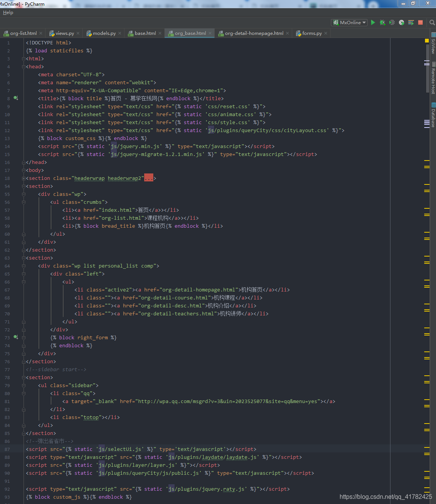The width and height of the screenshot is (436, 504).
Task: Collapse the ul crumbs block on line 56
Action: pyautogui.click(x=24, y=202)
